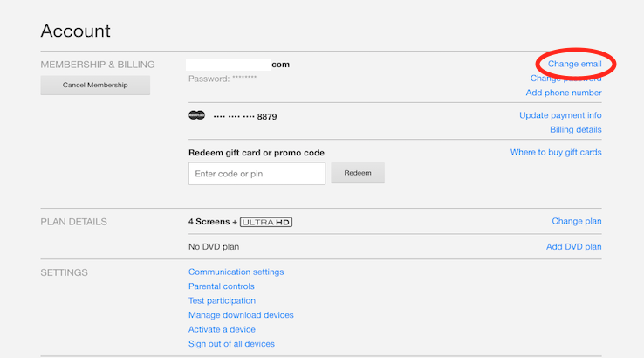Screen dimensions: 644x358
Task: Click the Cancel Membership button
Action: 95,86
